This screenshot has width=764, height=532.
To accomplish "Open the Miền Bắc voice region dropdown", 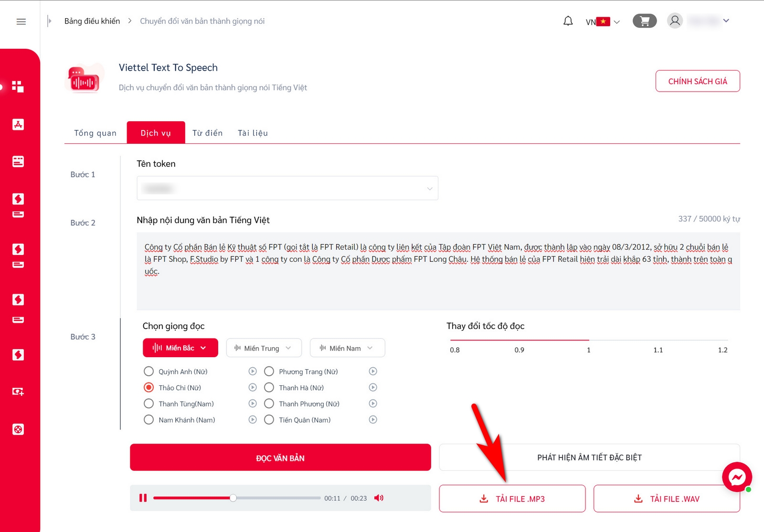I will tap(180, 348).
